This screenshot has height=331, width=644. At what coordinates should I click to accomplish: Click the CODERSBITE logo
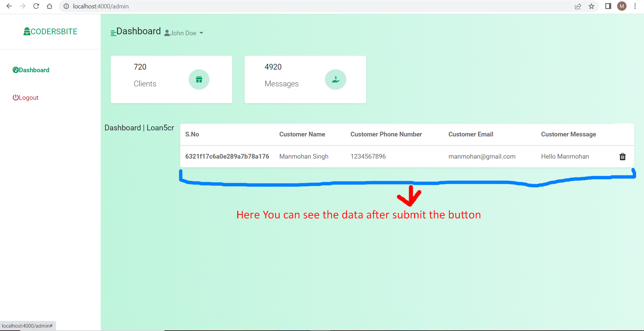tap(50, 32)
